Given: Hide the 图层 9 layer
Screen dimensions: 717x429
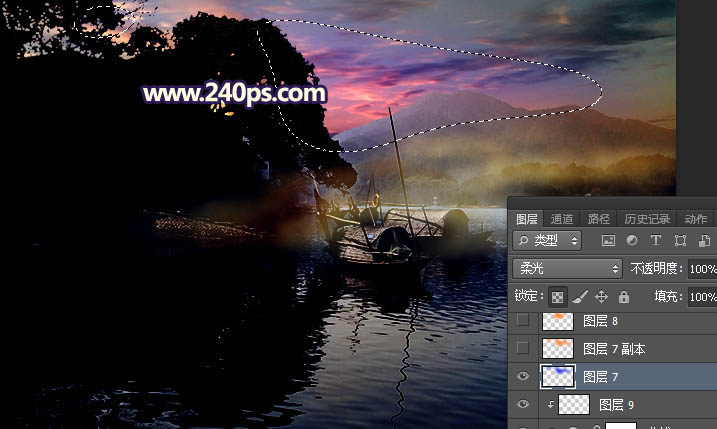Looking at the screenshot, I should click(522, 404).
